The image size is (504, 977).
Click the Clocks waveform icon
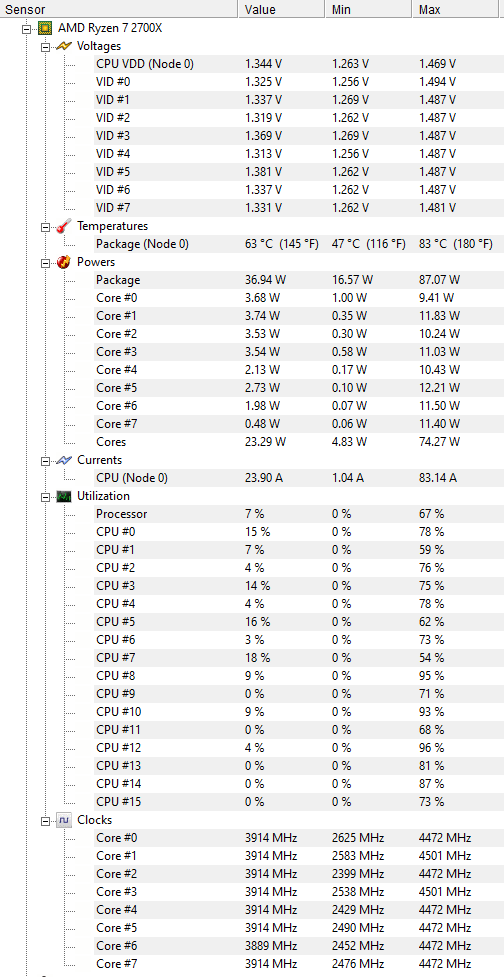click(x=64, y=820)
